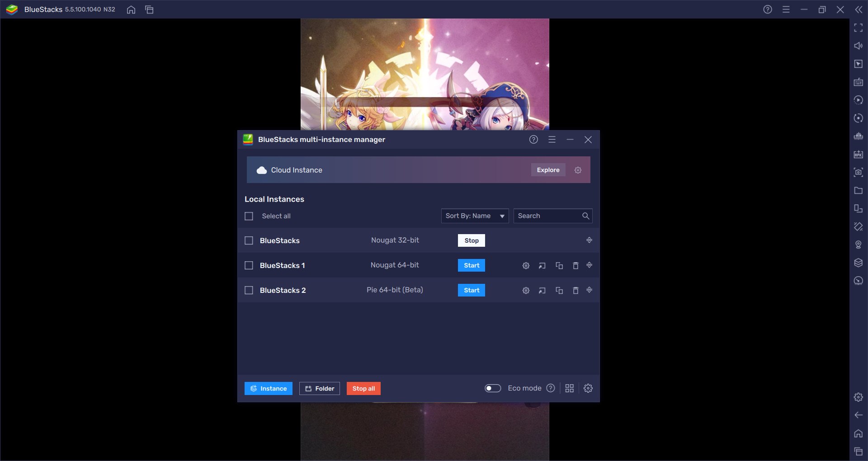Start the BlueStacks 1 instance

[472, 265]
